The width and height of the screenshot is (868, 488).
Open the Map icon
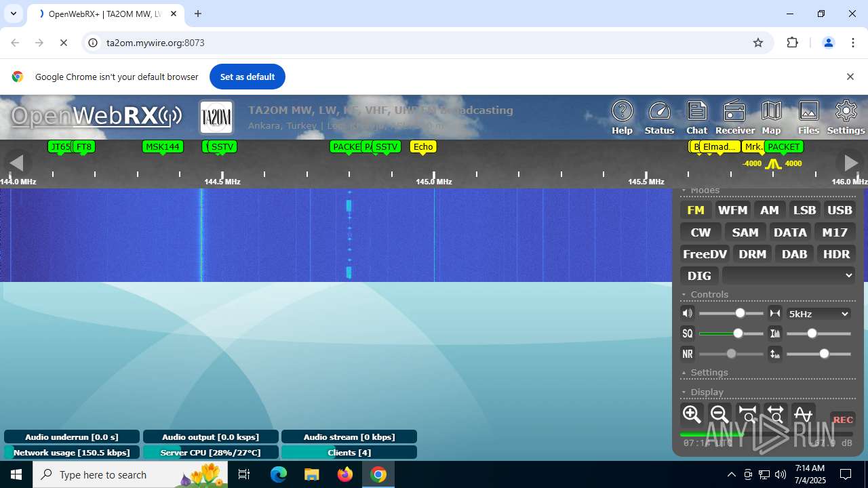pos(771,117)
